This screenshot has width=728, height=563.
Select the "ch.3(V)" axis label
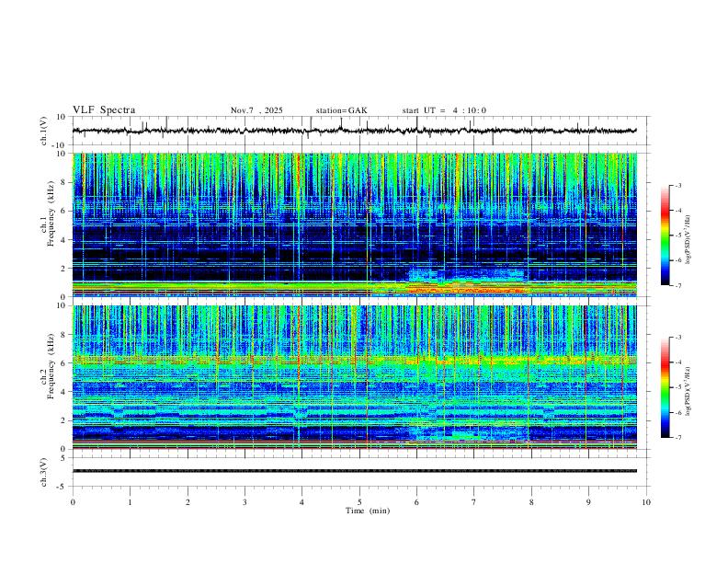tap(44, 472)
